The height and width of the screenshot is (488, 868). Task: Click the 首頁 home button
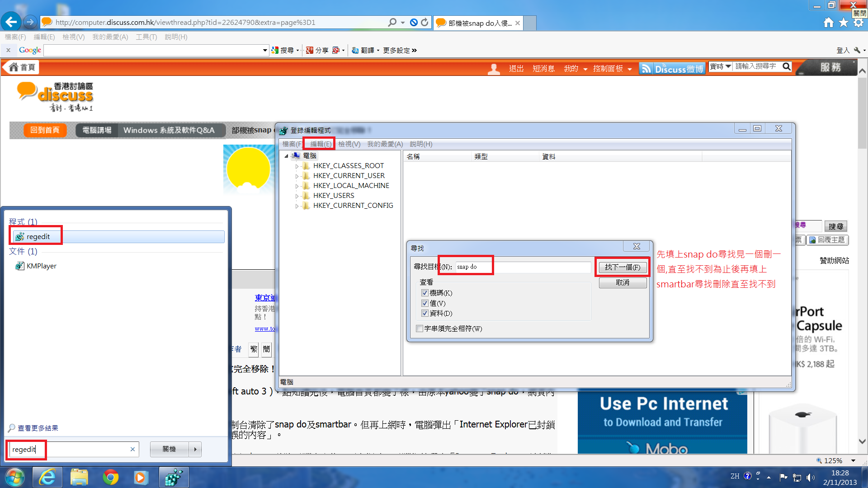22,67
